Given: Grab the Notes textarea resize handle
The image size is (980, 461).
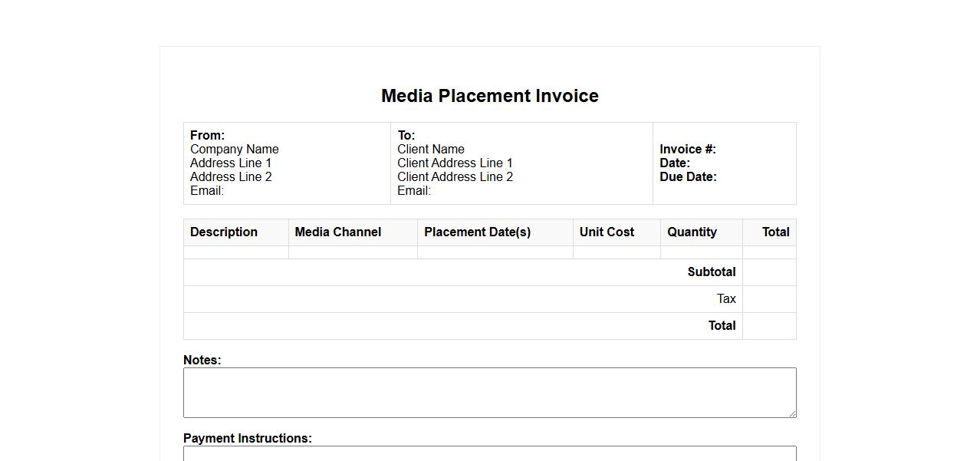Looking at the screenshot, I should pos(792,413).
